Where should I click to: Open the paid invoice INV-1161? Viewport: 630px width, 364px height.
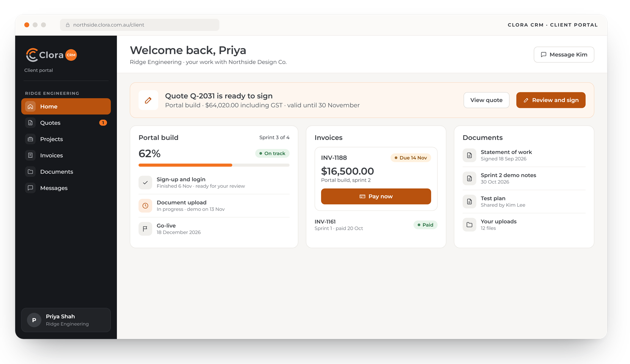pyautogui.click(x=376, y=225)
